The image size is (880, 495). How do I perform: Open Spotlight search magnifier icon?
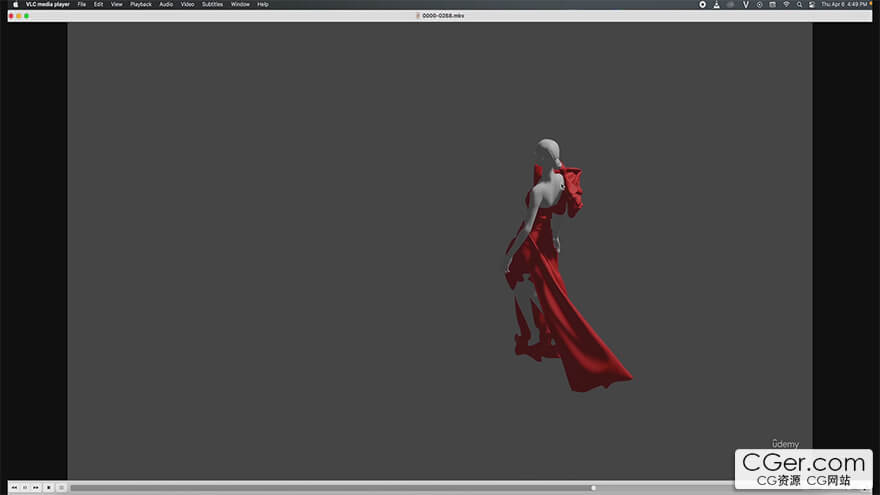[798, 4]
